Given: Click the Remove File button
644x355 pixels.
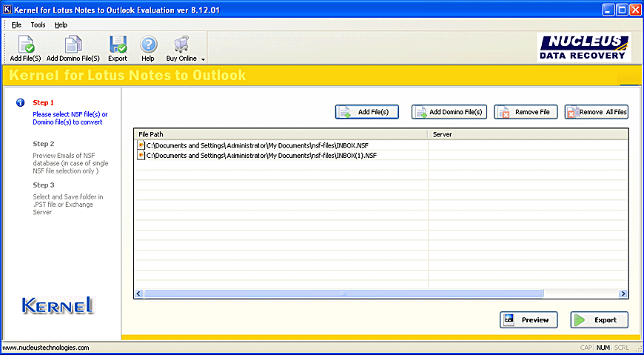Looking at the screenshot, I should coord(526,112).
